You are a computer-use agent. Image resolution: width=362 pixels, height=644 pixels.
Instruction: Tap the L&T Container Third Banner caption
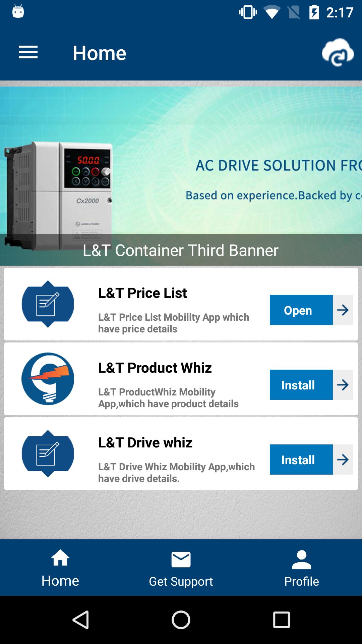click(x=181, y=250)
